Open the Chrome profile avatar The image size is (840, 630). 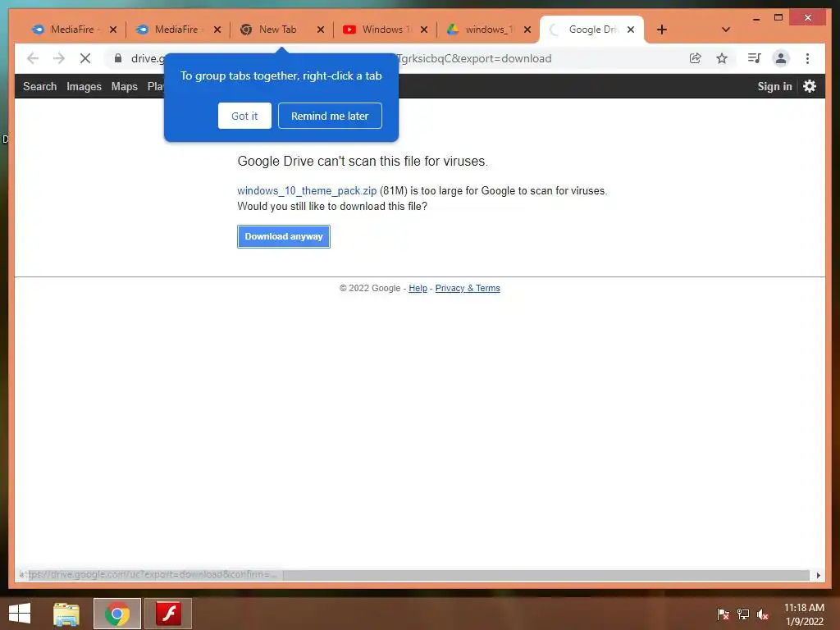coord(781,58)
